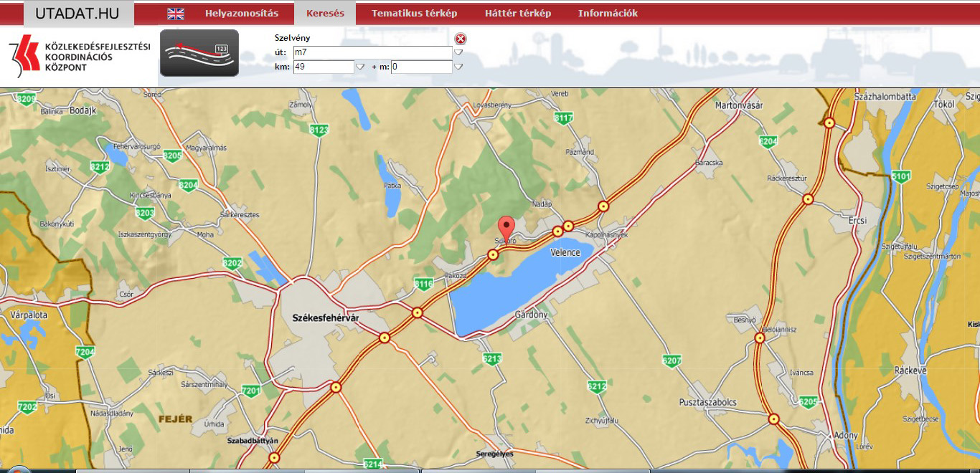Expand the út road name dropdown
The width and height of the screenshot is (980, 473).
pos(458,53)
